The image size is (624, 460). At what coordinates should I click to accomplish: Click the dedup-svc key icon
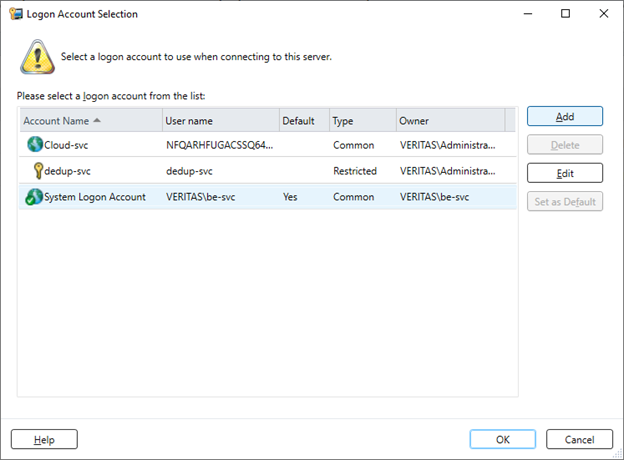(38, 171)
